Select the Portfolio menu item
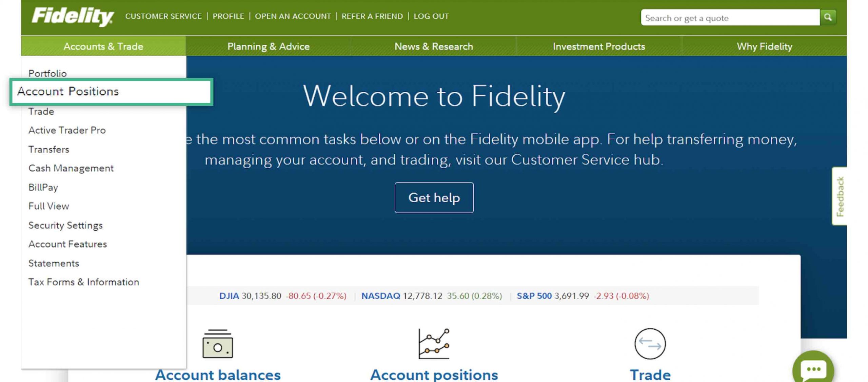Image resolution: width=868 pixels, height=382 pixels. coord(47,73)
